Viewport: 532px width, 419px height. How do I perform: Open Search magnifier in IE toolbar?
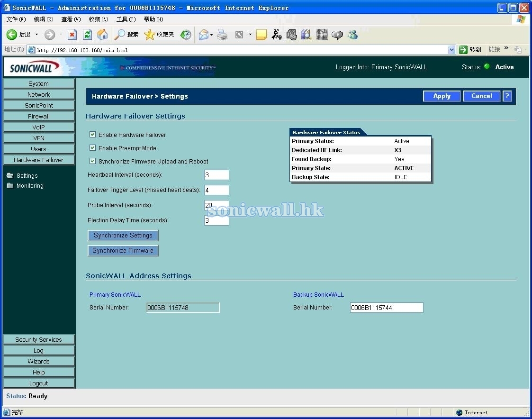point(119,34)
